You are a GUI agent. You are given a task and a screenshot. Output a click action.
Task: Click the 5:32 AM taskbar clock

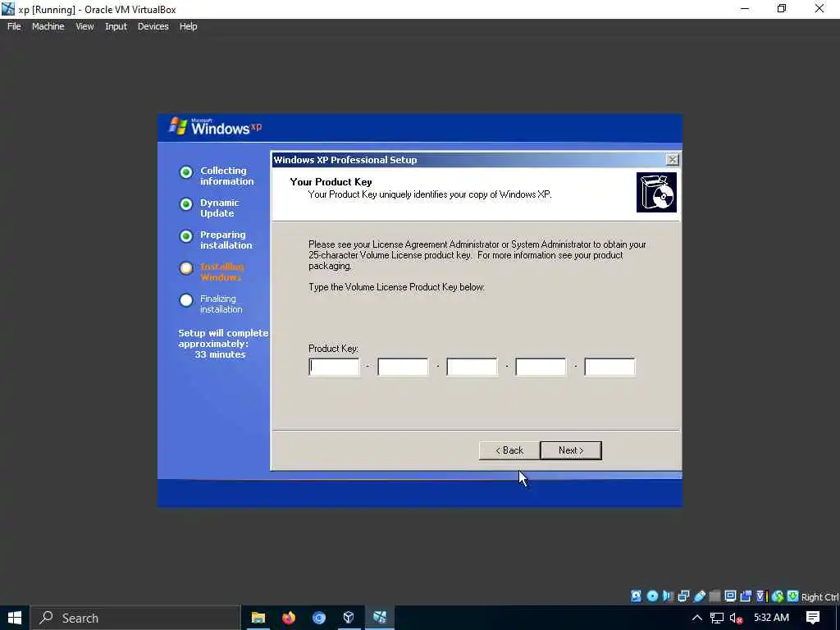tap(771, 618)
